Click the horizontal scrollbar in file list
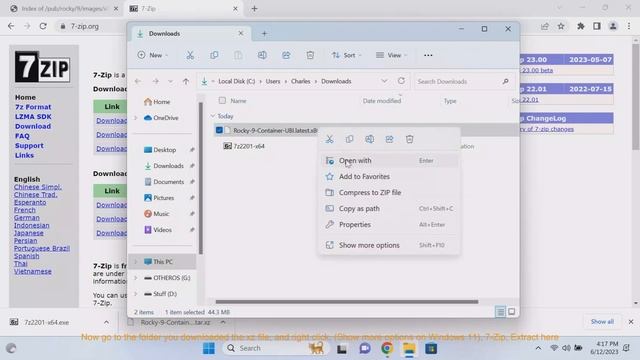The image size is (640, 360). tap(347, 302)
